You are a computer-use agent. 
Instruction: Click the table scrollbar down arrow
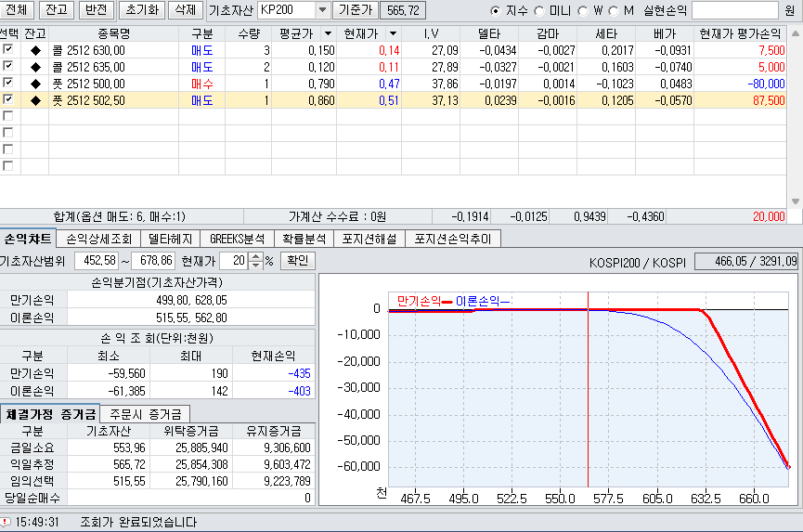pyautogui.click(x=796, y=201)
